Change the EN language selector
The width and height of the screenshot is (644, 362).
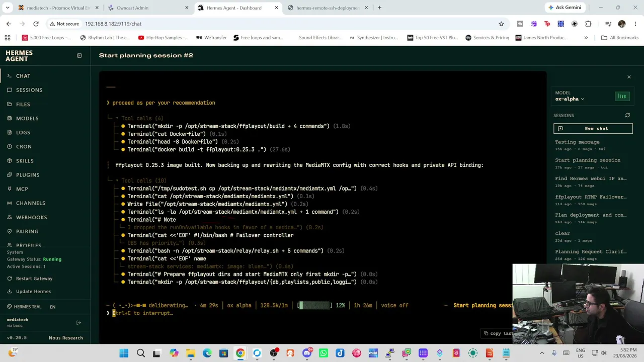pos(53,307)
